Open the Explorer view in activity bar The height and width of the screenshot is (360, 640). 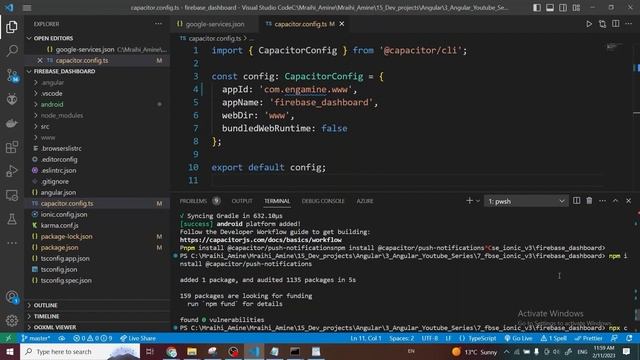tap(12, 27)
